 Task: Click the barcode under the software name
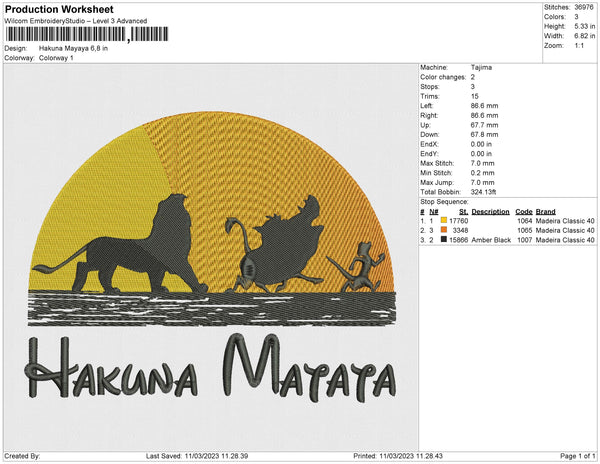click(87, 34)
